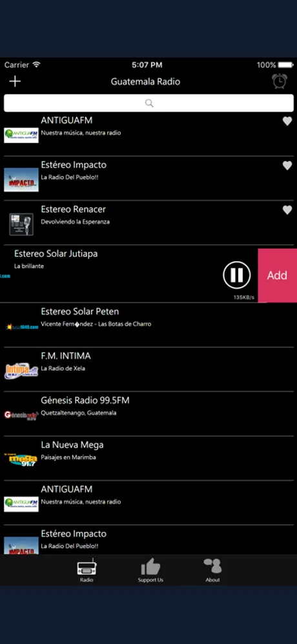The height and width of the screenshot is (644, 297).
Task: Select 'Quetzaltenango, Guatemala' subtitle
Action: (79, 413)
